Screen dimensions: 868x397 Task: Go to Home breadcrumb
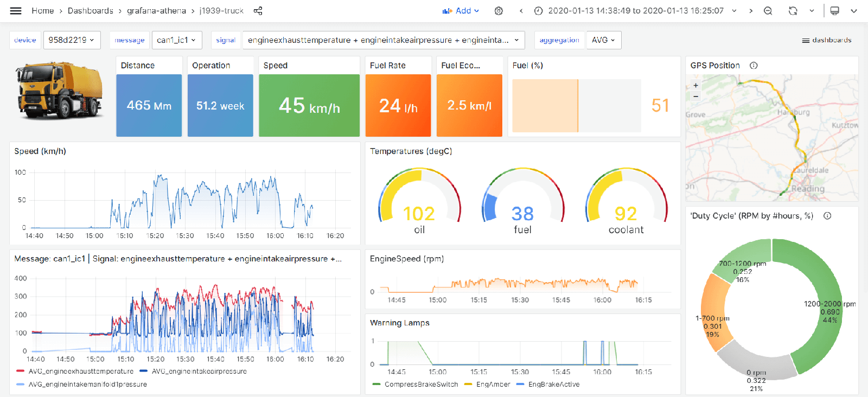[x=42, y=11]
